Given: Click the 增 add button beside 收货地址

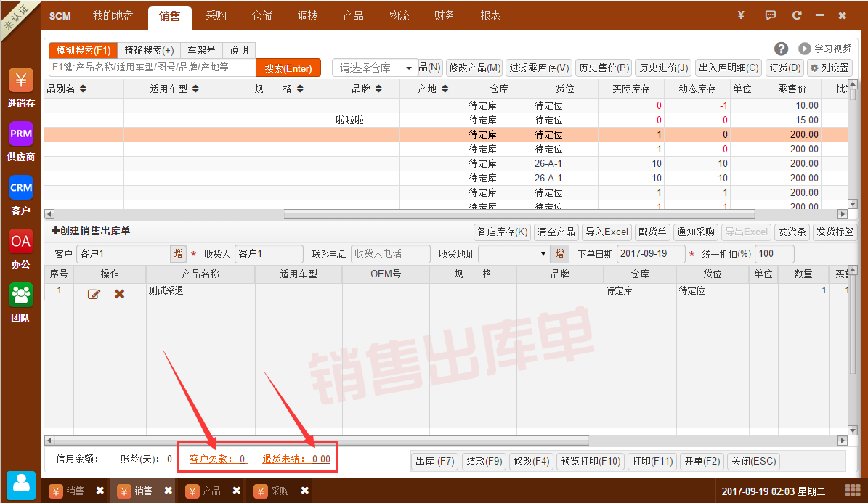Looking at the screenshot, I should (560, 253).
